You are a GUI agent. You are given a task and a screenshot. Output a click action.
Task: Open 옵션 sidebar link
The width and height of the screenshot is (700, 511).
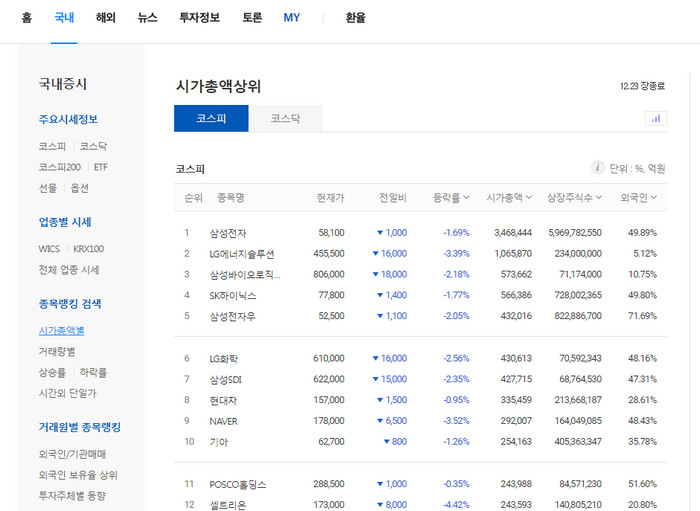click(x=79, y=188)
